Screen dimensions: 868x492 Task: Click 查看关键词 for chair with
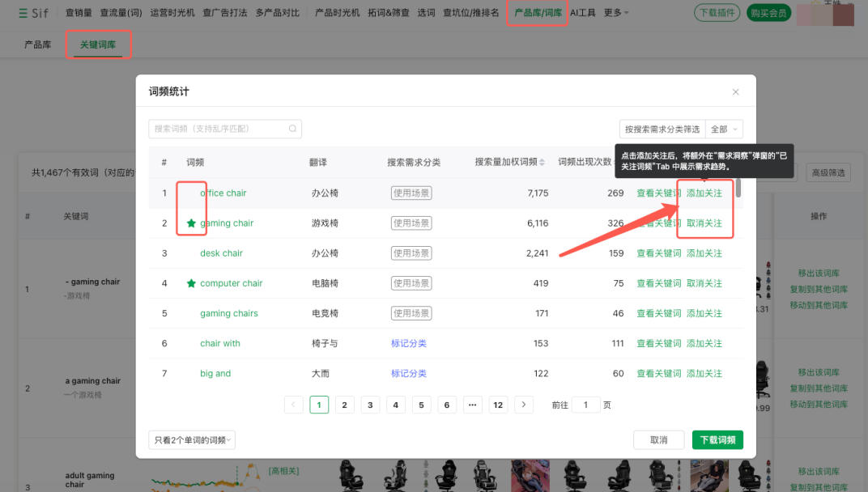(659, 343)
